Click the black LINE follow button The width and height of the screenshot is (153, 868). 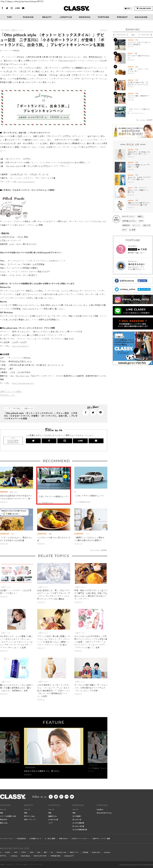coord(80,440)
